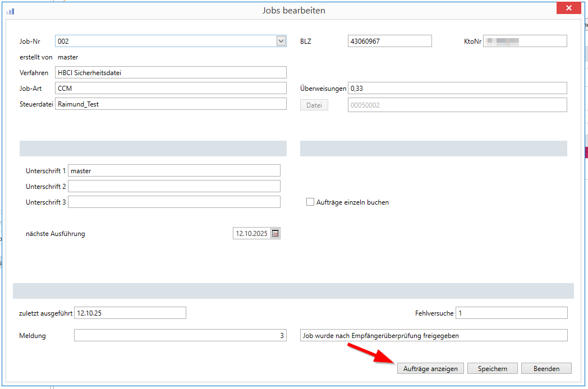
Task: Click the greyed-out Datei button
Action: pos(314,105)
